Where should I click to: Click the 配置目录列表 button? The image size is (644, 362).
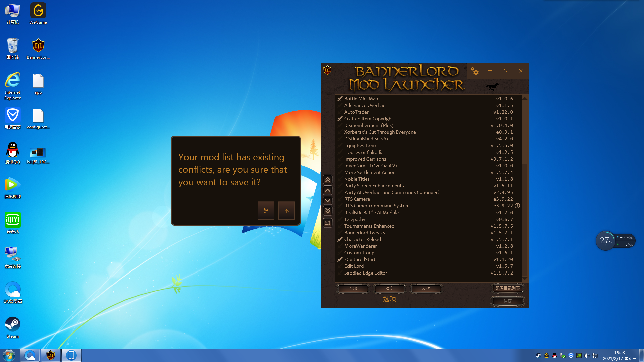point(507,288)
